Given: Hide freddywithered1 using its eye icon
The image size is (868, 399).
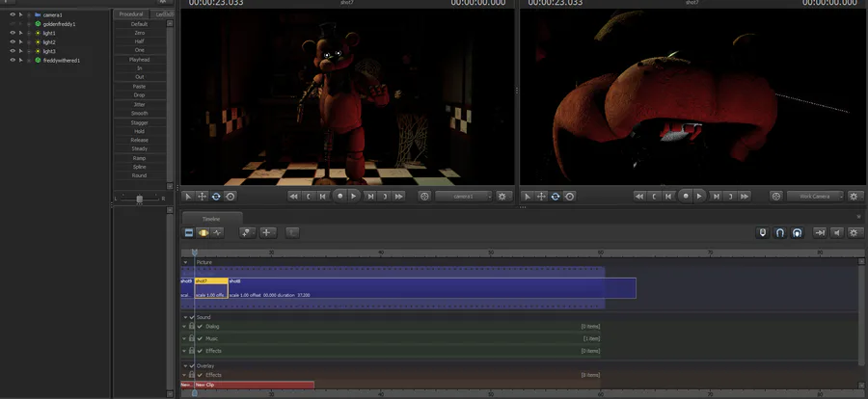Looking at the screenshot, I should click(x=13, y=60).
